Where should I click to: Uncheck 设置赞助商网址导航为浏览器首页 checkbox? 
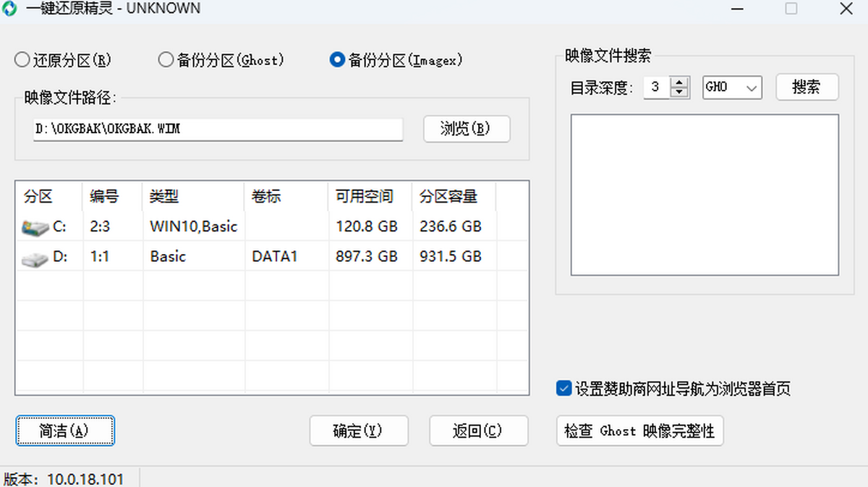(x=564, y=389)
